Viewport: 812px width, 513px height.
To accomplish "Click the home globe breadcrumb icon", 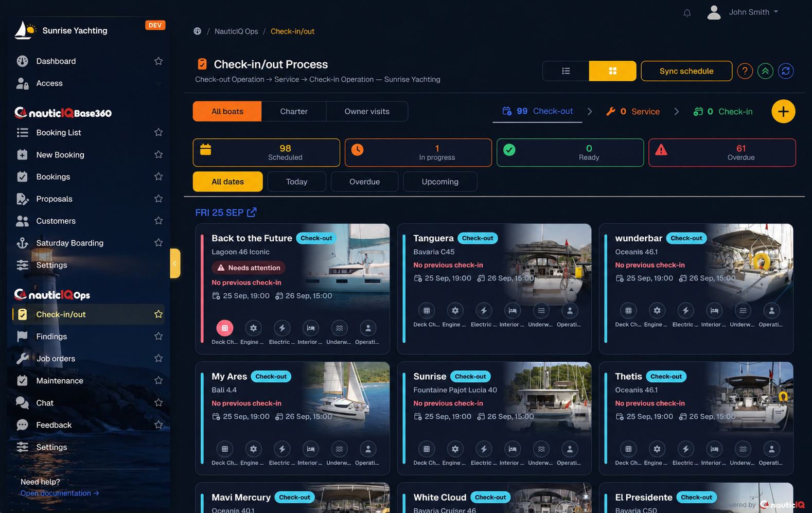I will (197, 31).
